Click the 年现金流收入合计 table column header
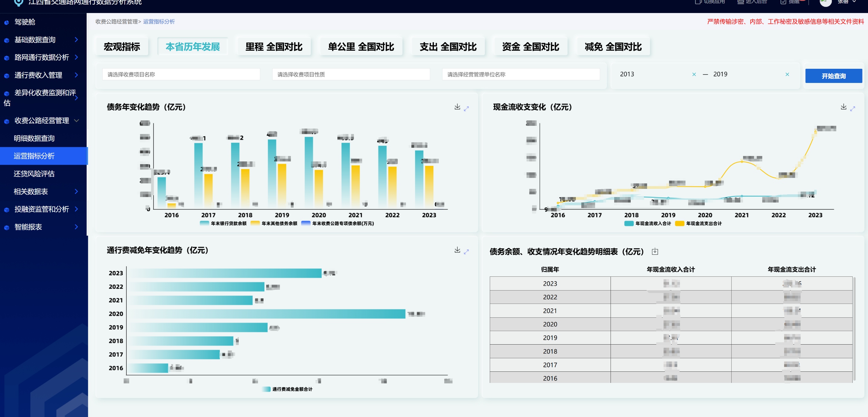 [x=671, y=269]
